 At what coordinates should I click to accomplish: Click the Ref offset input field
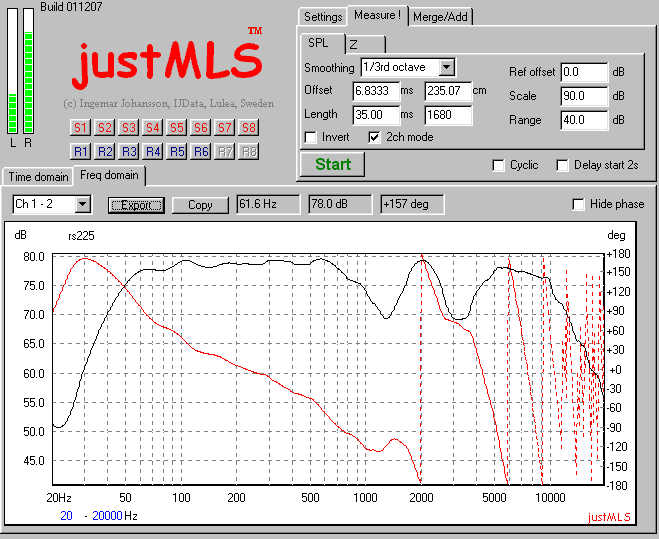pyautogui.click(x=584, y=72)
